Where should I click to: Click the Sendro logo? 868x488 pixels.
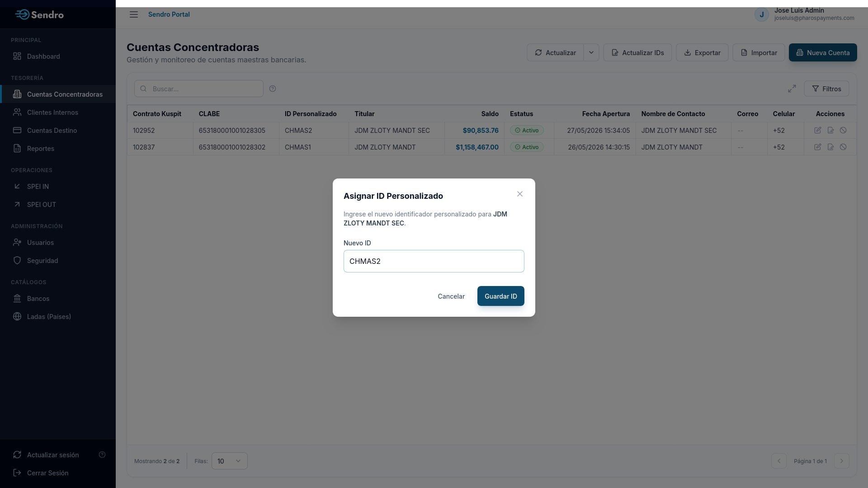(39, 14)
